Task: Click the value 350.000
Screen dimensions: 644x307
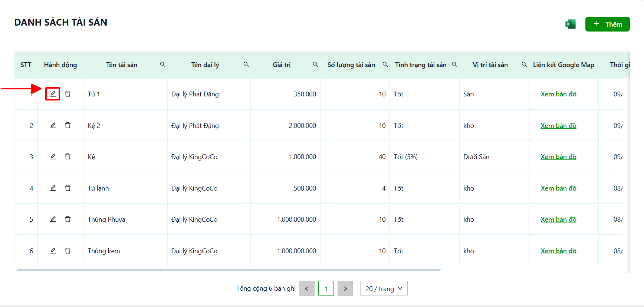Action: [x=305, y=94]
